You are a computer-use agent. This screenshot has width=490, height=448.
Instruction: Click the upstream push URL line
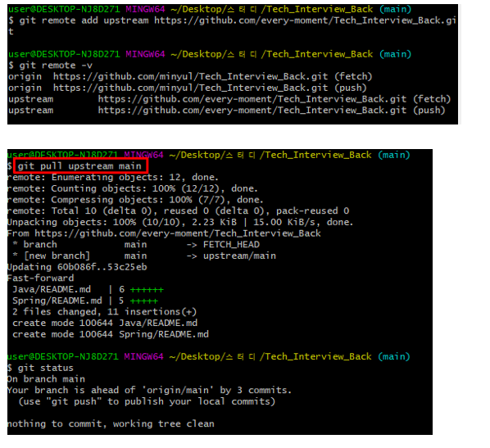click(226, 111)
